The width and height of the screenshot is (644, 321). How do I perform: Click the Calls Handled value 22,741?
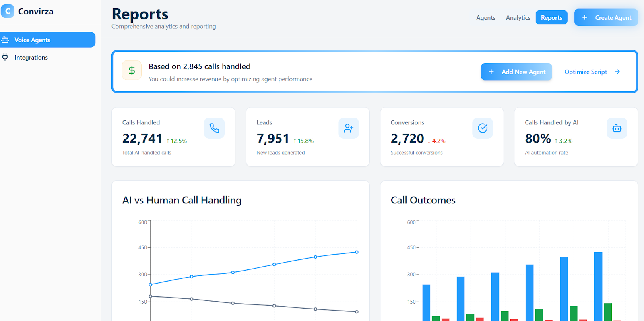(142, 139)
